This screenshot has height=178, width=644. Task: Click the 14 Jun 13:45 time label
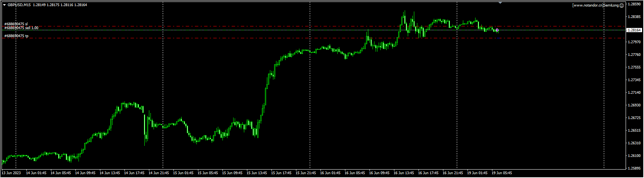(x=110, y=173)
